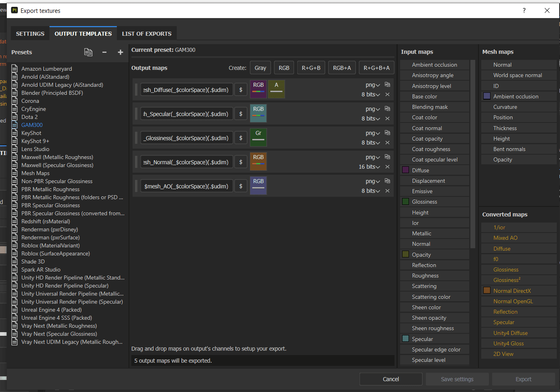Click the $ button on Diffuse row

[x=241, y=90]
